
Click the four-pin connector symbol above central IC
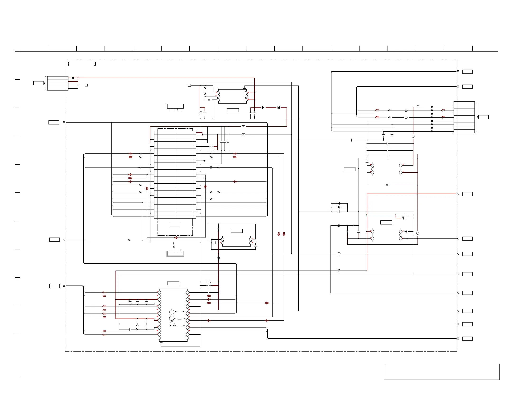click(x=176, y=106)
